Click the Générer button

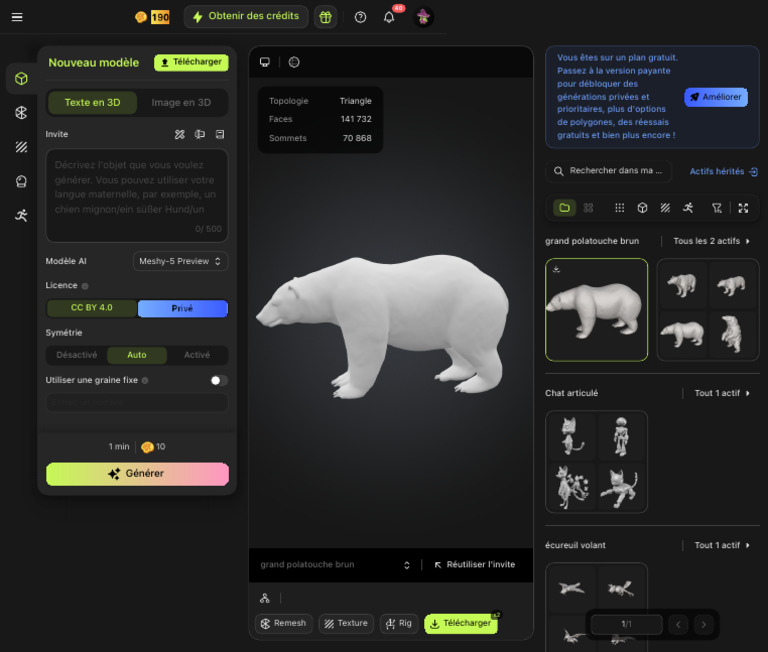pos(137,474)
